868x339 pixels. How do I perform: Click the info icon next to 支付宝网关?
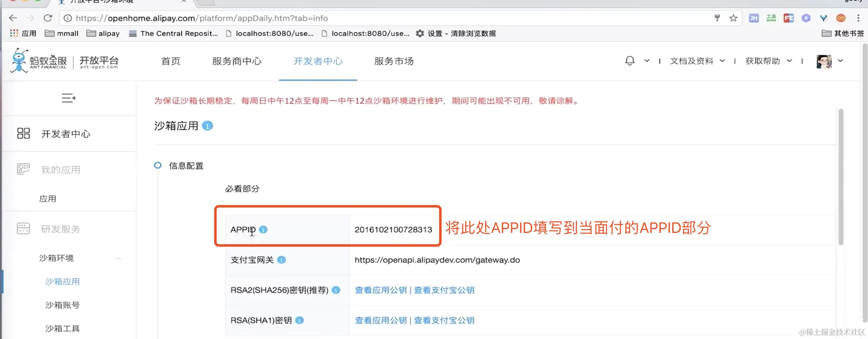click(x=281, y=260)
